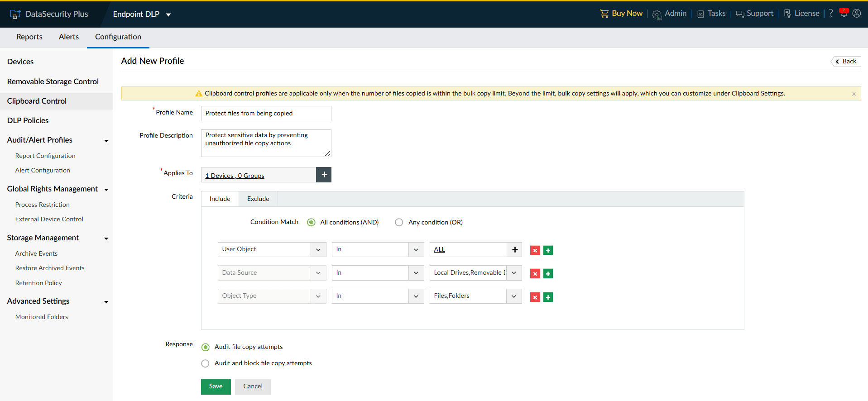Open Alert Configuration in sidebar
Viewport: 868px width, 401px height.
coord(43,170)
